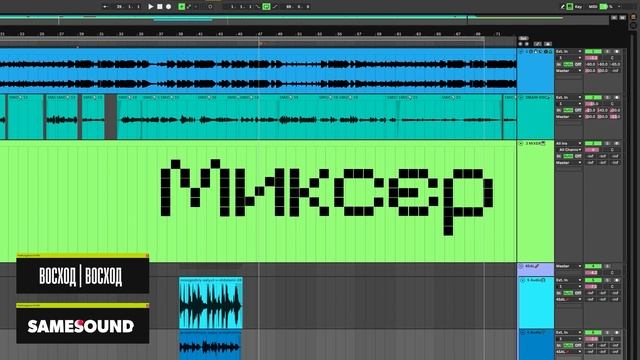Toggle the computer MIDI keyboard icon
The width and height of the screenshot is (640, 360).
[570, 7]
